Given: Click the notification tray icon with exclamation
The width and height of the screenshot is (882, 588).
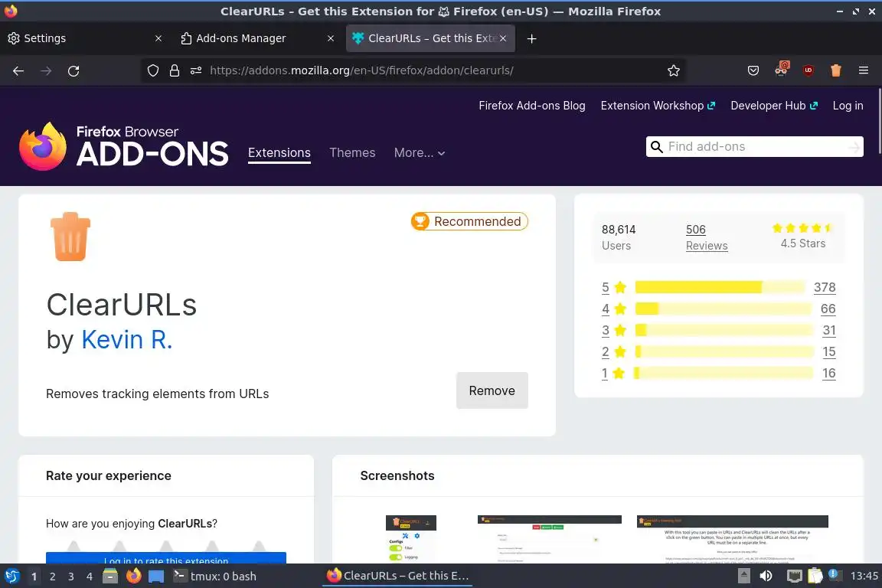Looking at the screenshot, I should tap(835, 575).
